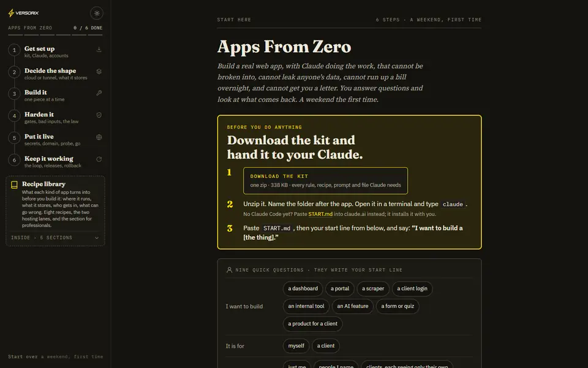
Task: Click the 'START.md' inline code in step 3
Action: 277,228
